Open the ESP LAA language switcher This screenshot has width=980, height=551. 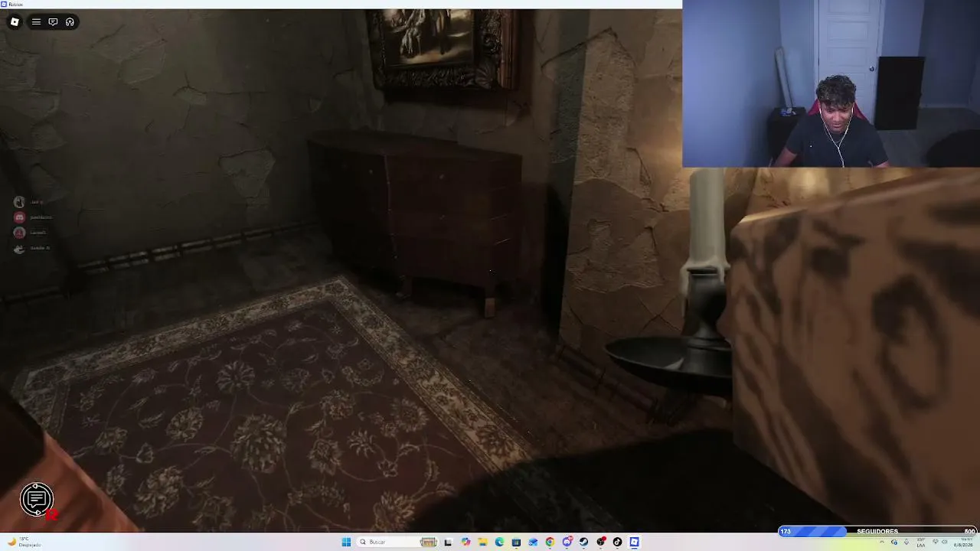[x=920, y=542]
